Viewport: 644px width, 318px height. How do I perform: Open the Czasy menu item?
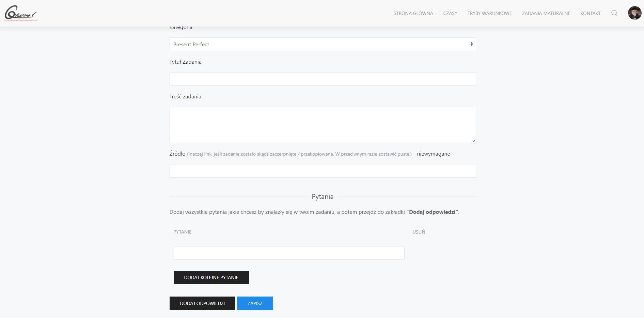450,13
